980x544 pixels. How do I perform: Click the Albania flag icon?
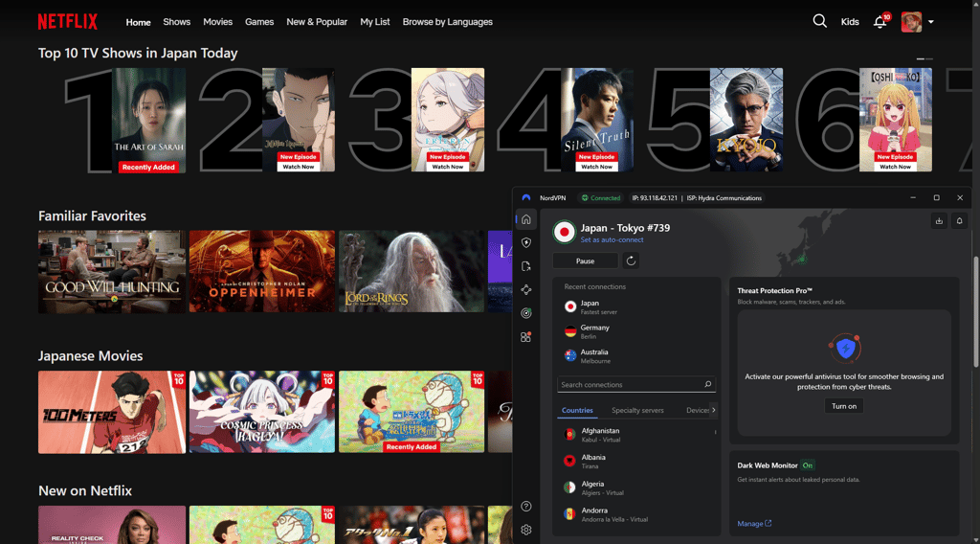point(569,461)
